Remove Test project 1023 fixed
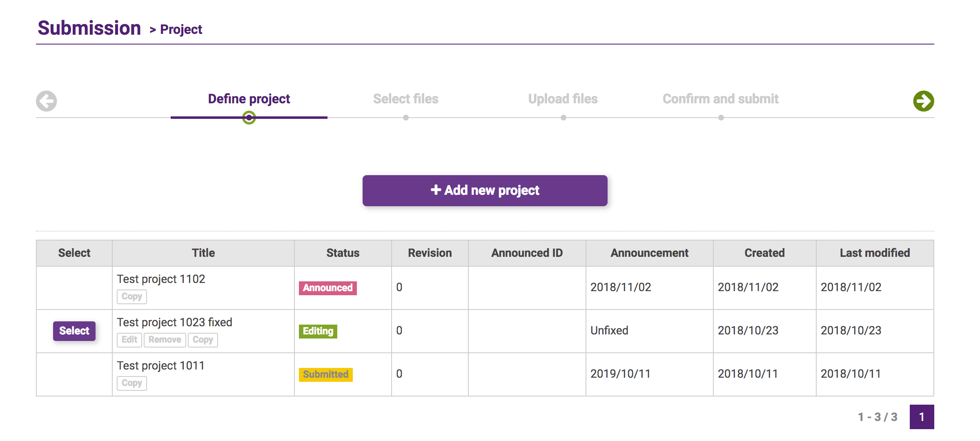 pos(165,340)
